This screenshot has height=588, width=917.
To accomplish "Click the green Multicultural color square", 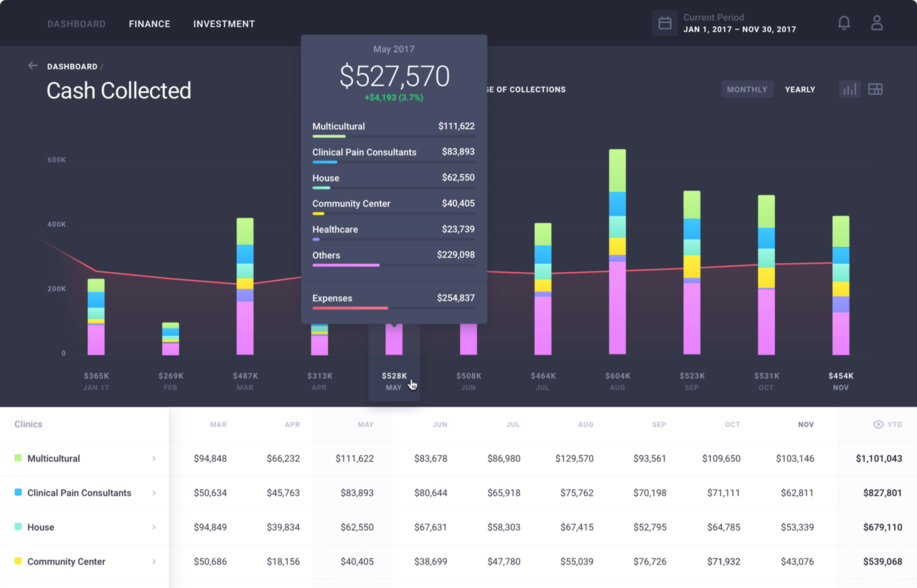I will point(18,458).
